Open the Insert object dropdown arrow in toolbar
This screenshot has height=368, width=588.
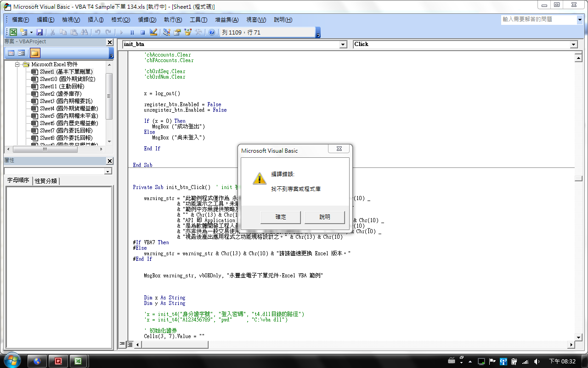(31, 32)
